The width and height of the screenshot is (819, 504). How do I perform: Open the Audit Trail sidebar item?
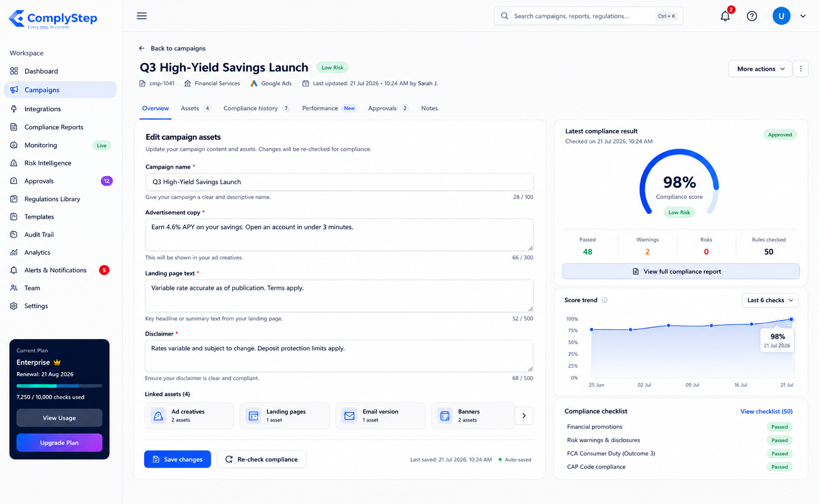(39, 235)
